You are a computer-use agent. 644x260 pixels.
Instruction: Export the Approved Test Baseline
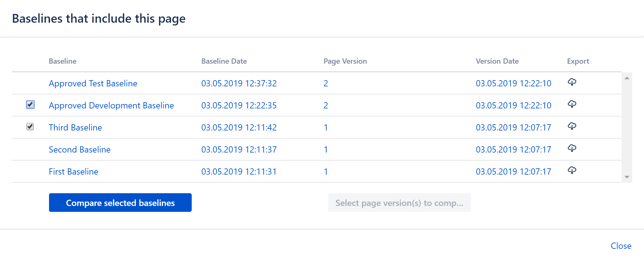(572, 82)
